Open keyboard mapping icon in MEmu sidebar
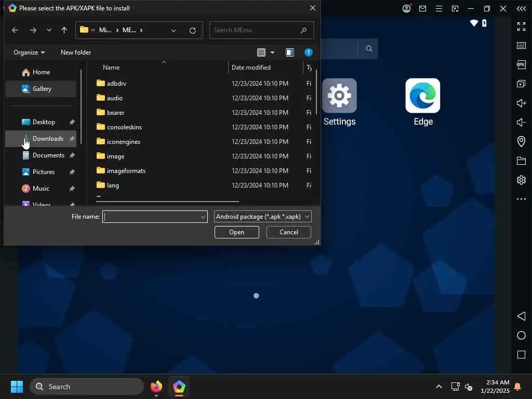Image resolution: width=532 pixels, height=399 pixels. point(521,46)
